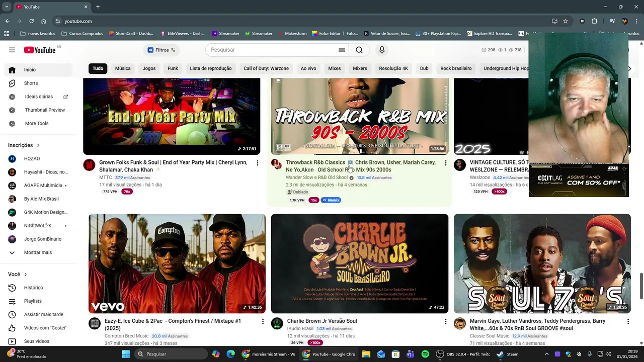
Task: Open Charlie Brown Jr. Soul Brasileiro thumbnail
Action: coord(360,263)
